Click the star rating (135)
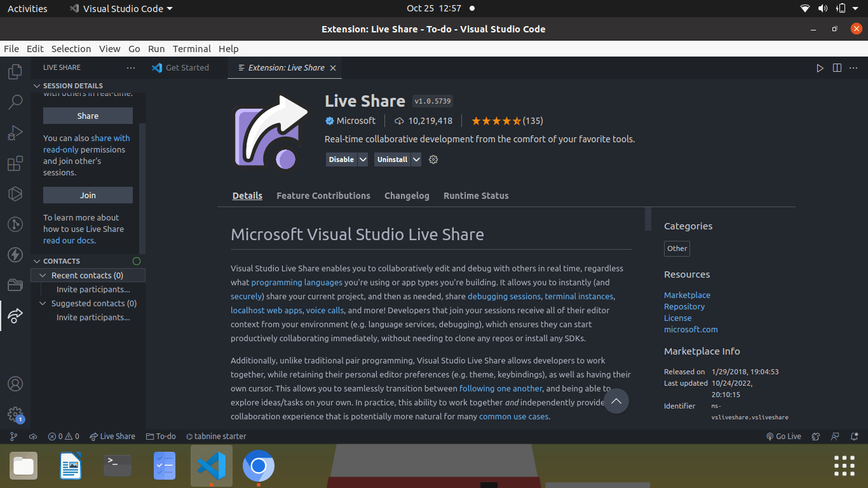Image resolution: width=868 pixels, height=488 pixels. click(x=507, y=121)
